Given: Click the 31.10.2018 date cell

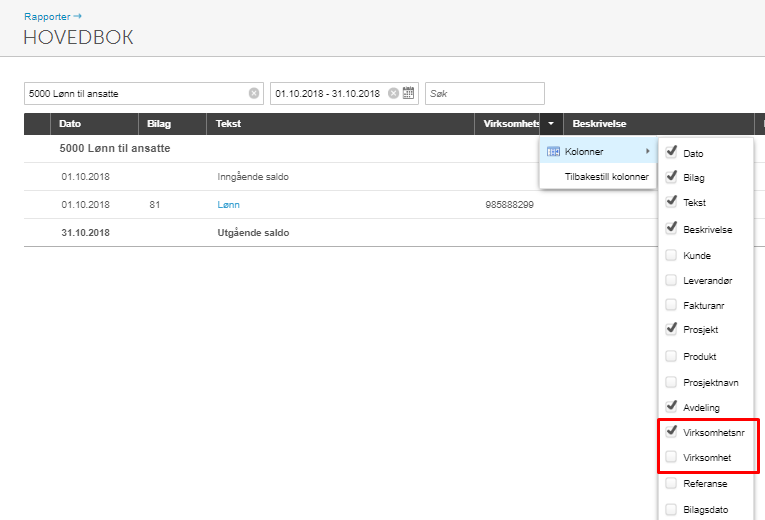Looking at the screenshot, I should (x=85, y=233).
